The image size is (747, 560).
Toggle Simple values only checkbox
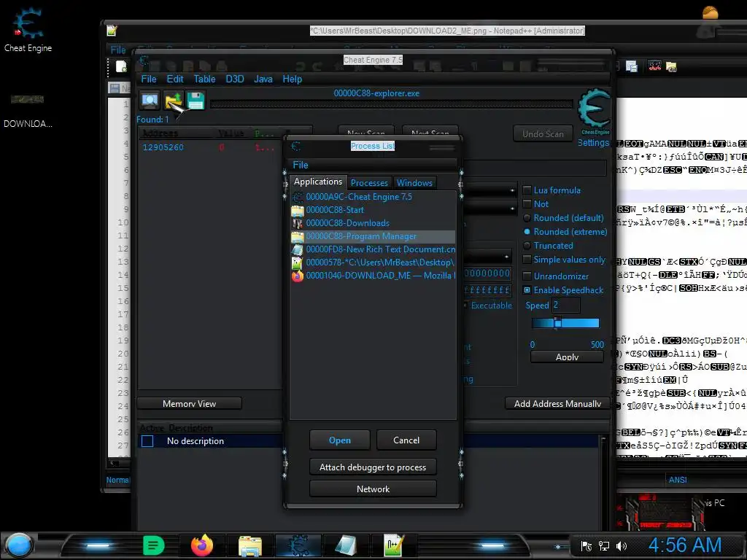pyautogui.click(x=527, y=260)
